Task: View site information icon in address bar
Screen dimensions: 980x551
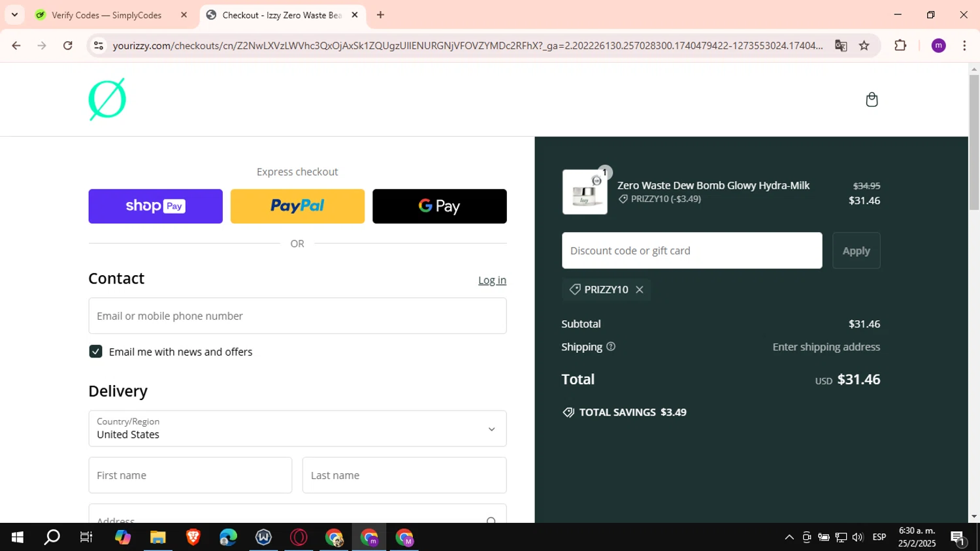Action: coord(99,45)
